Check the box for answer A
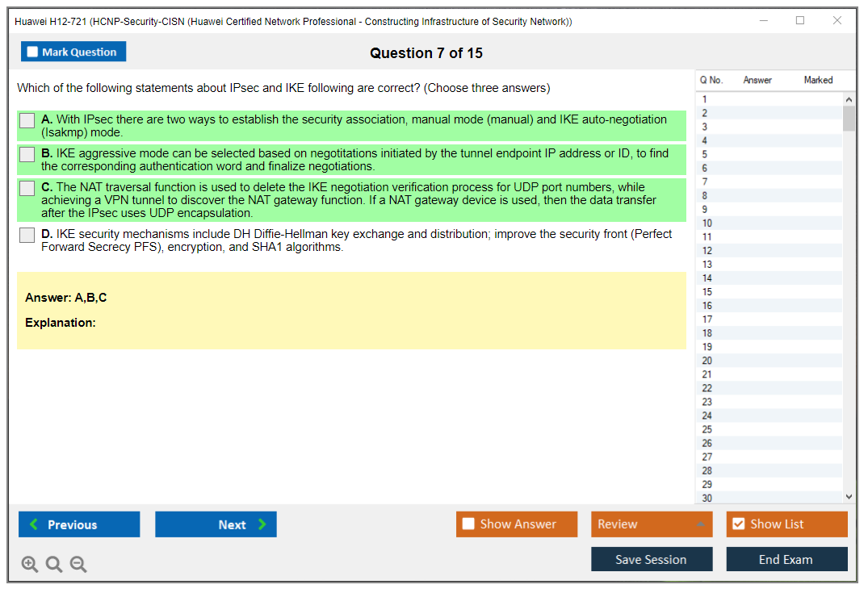The image size is (868, 593). pos(27,120)
